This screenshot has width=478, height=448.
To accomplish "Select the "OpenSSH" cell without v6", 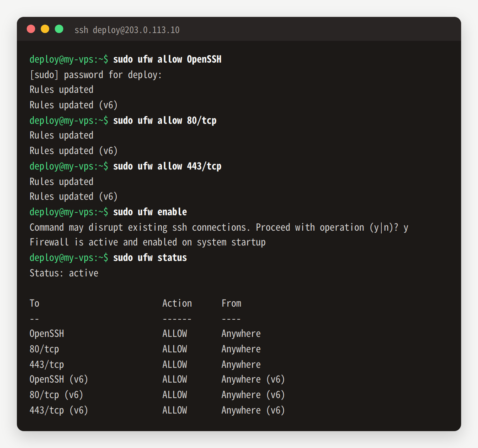I will pos(47,334).
